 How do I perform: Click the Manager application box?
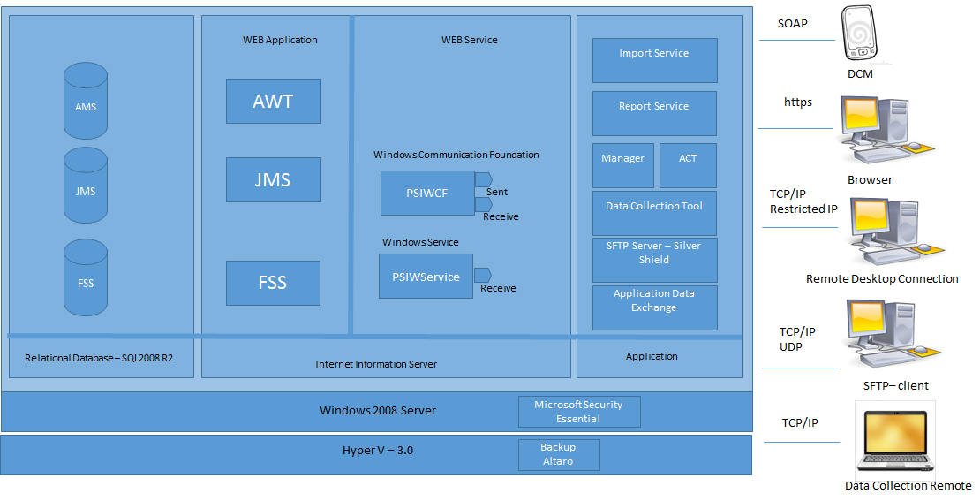pos(623,166)
